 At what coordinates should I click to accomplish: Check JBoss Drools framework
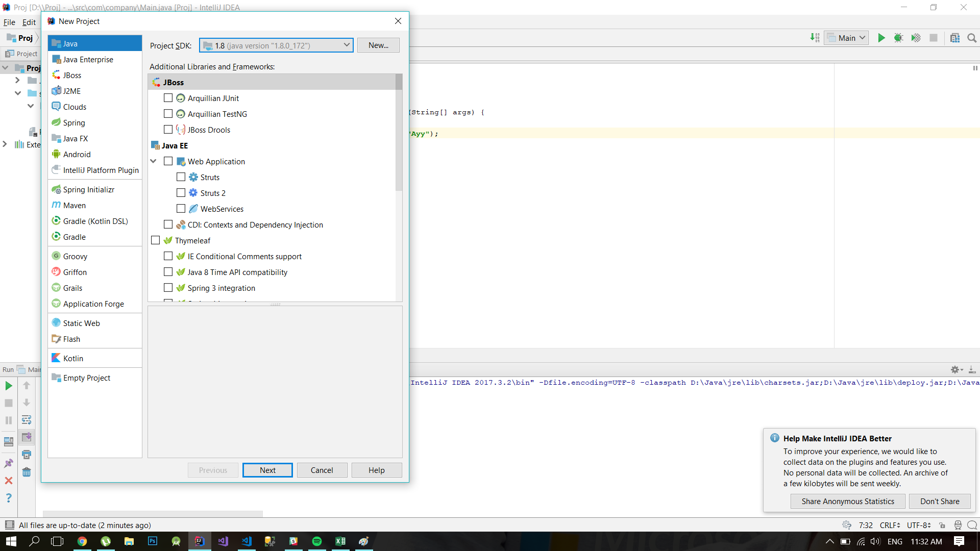[x=168, y=129]
